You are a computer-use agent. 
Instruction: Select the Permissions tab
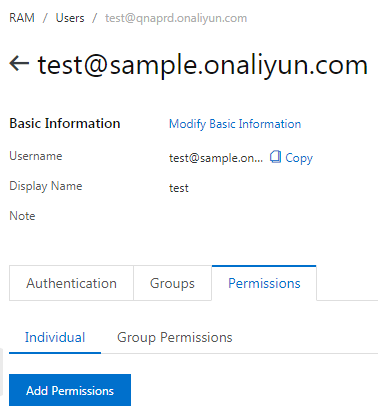(264, 283)
